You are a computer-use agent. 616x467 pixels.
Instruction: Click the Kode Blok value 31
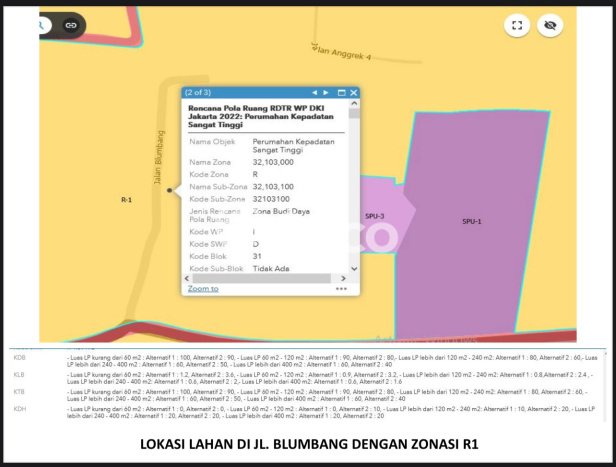coord(257,256)
